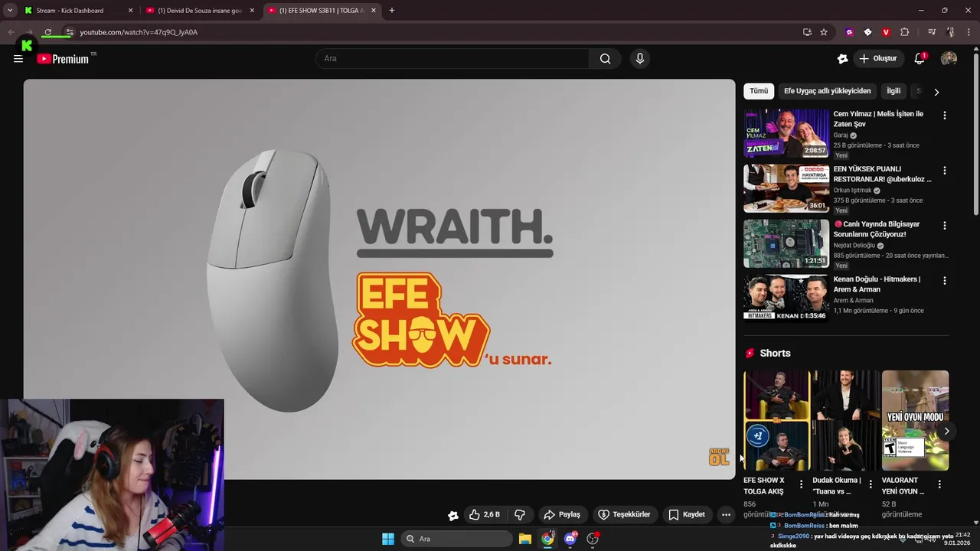Switch to Deivid De Souza tab
The image size is (980, 551).
[x=199, y=11]
